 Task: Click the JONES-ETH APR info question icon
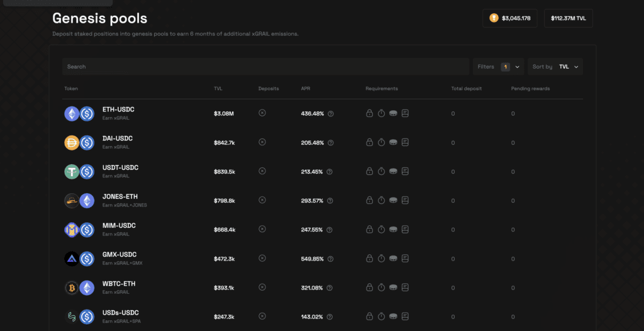330,201
